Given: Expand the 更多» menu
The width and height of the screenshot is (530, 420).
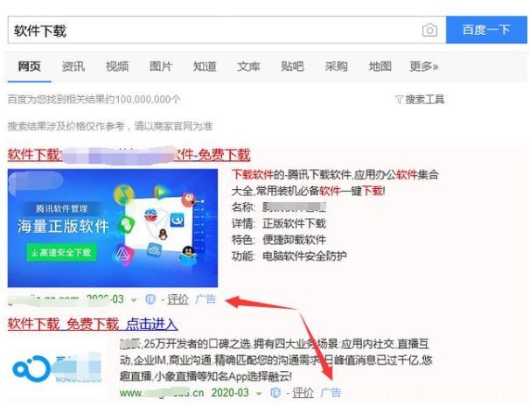Looking at the screenshot, I should point(424,66).
